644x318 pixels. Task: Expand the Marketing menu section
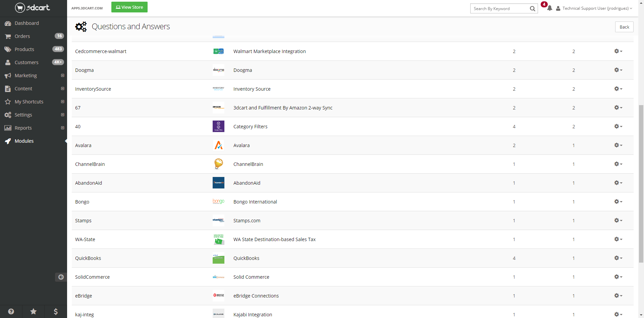62,76
